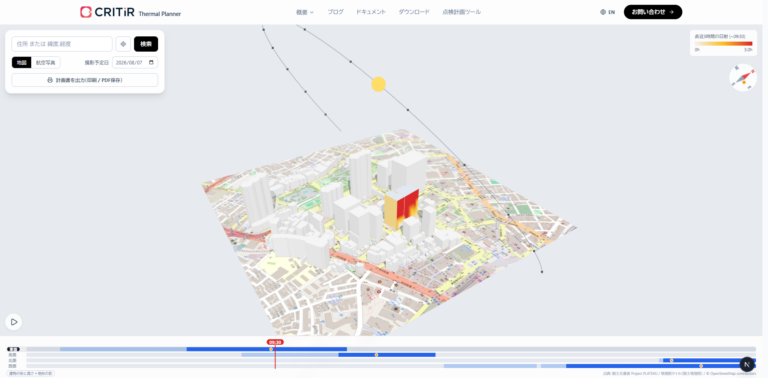Image resolution: width=768 pixels, height=378 pixels.
Task: Click the 09:30 time marker on the timeline
Action: point(275,342)
